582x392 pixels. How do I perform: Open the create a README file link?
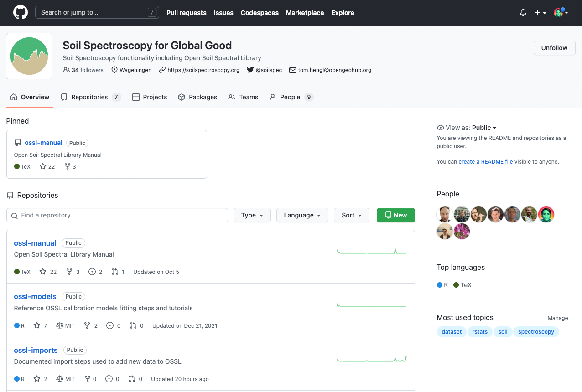coord(486,161)
